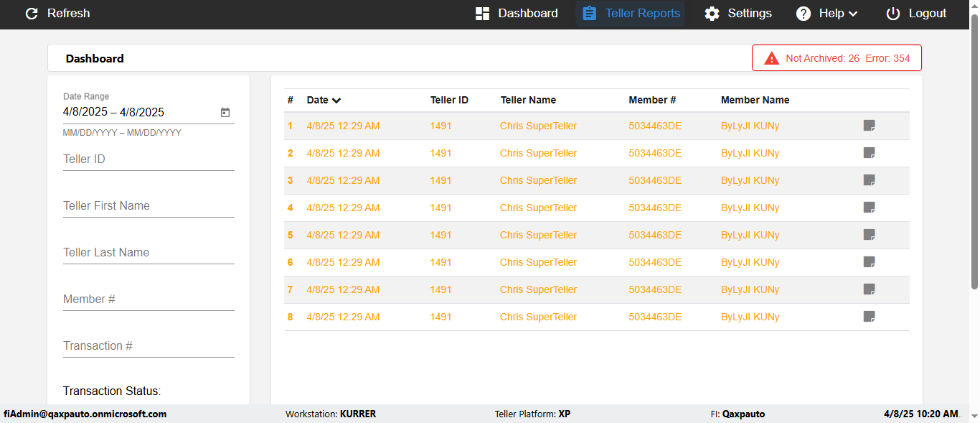Click the Not Archived error alert button
980x423 pixels.
837,58
